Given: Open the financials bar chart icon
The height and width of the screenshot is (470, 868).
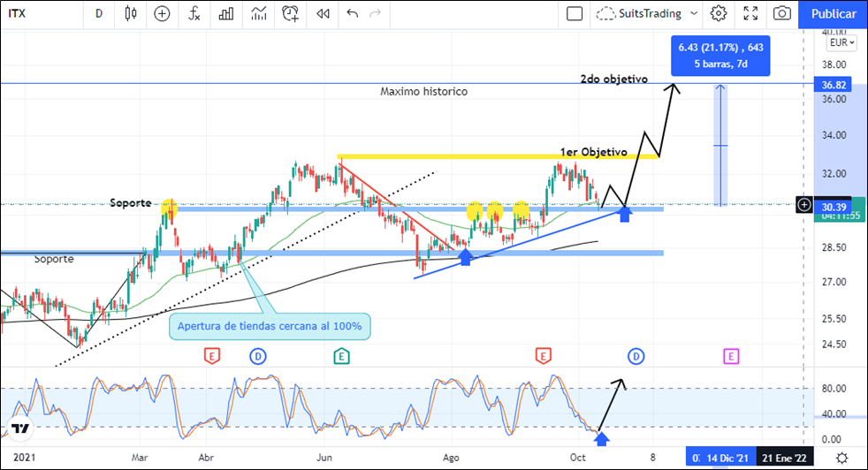Looking at the screenshot, I should pos(226,13).
